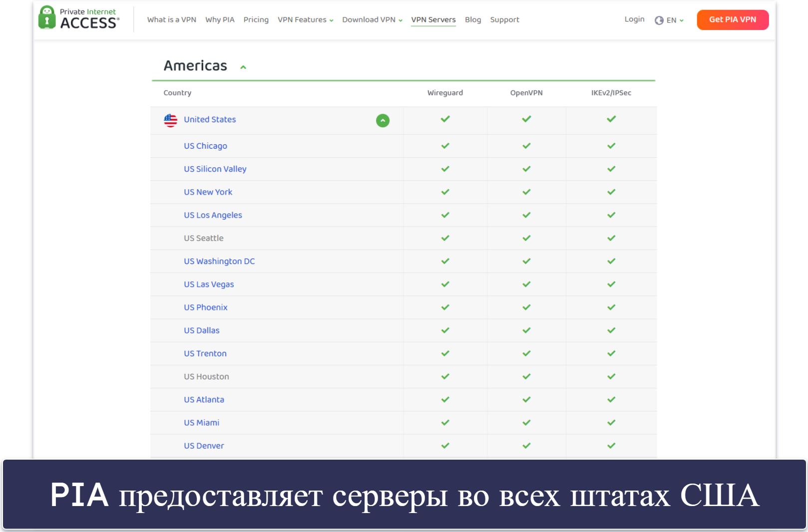Click the Country column header
Viewport: 808px width, 532px height.
(177, 93)
